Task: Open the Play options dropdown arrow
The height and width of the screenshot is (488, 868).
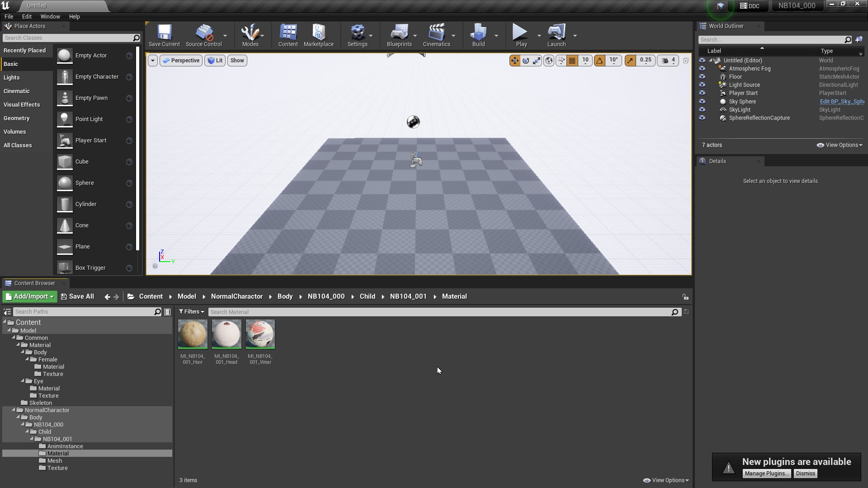Action: [x=539, y=36]
